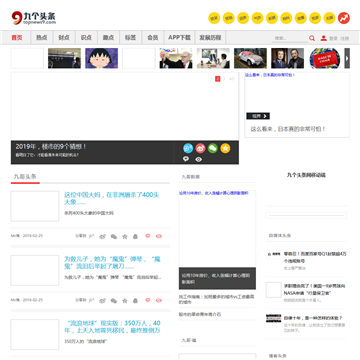
Task: Share the 为救儿子 article to WeChat
Action: pyautogui.click(x=114, y=301)
